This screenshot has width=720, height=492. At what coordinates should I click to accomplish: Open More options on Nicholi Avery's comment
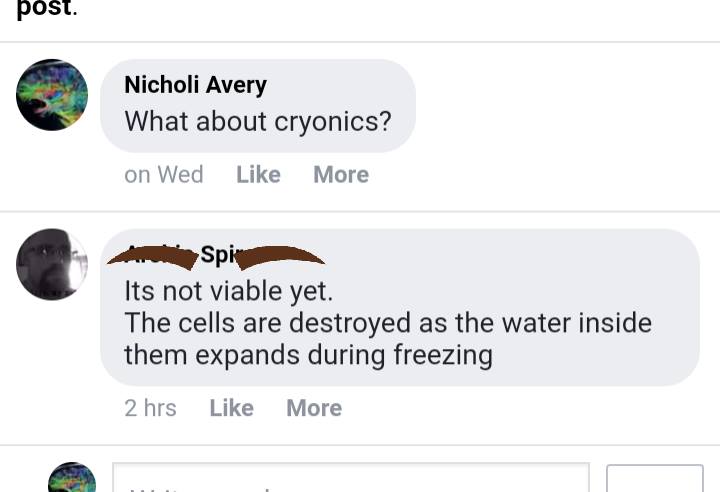[340, 175]
